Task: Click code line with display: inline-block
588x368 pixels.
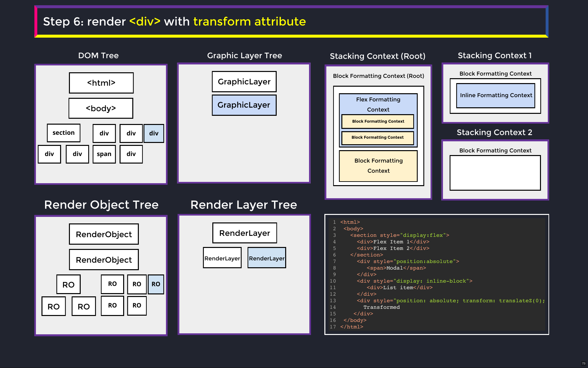Action: pyautogui.click(x=415, y=281)
